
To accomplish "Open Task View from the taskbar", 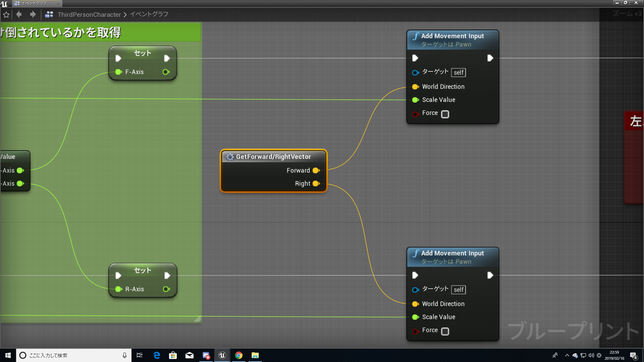I will click(140, 356).
